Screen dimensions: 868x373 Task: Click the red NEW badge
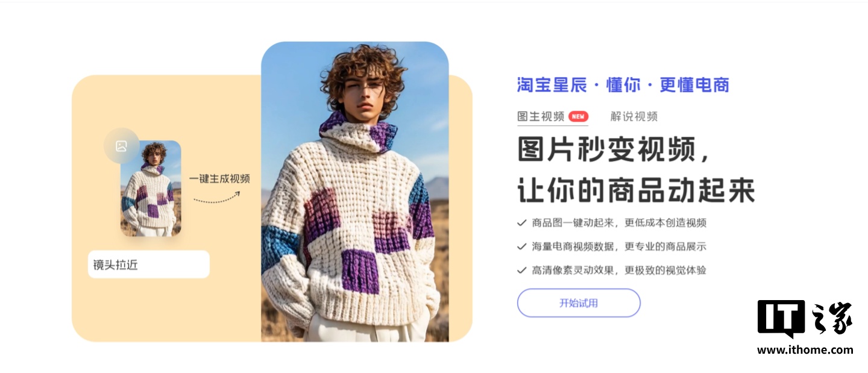(x=579, y=116)
